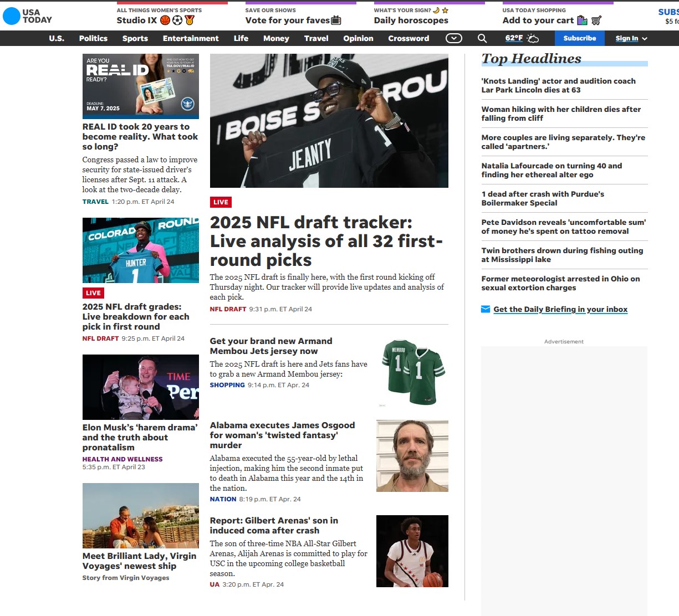Open the 2025 NFL draft tracker headline
The width and height of the screenshot is (679, 616).
[326, 241]
